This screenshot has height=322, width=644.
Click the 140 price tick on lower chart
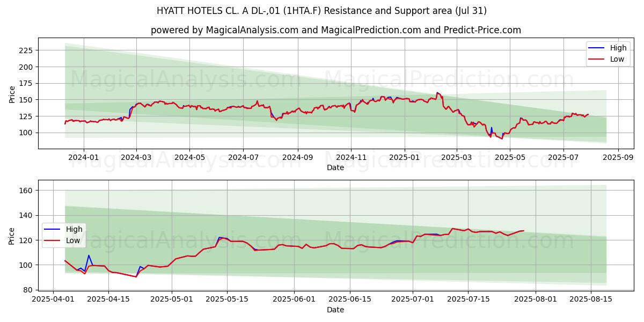pyautogui.click(x=27, y=215)
